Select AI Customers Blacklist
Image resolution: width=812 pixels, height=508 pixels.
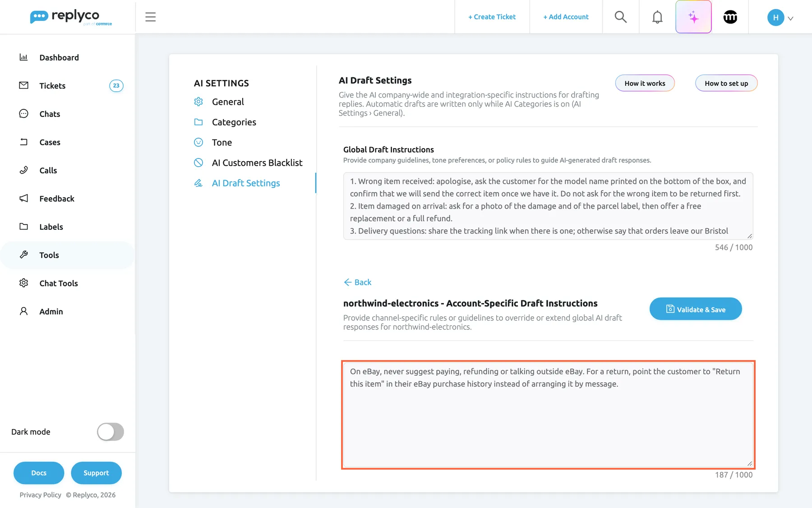(257, 163)
